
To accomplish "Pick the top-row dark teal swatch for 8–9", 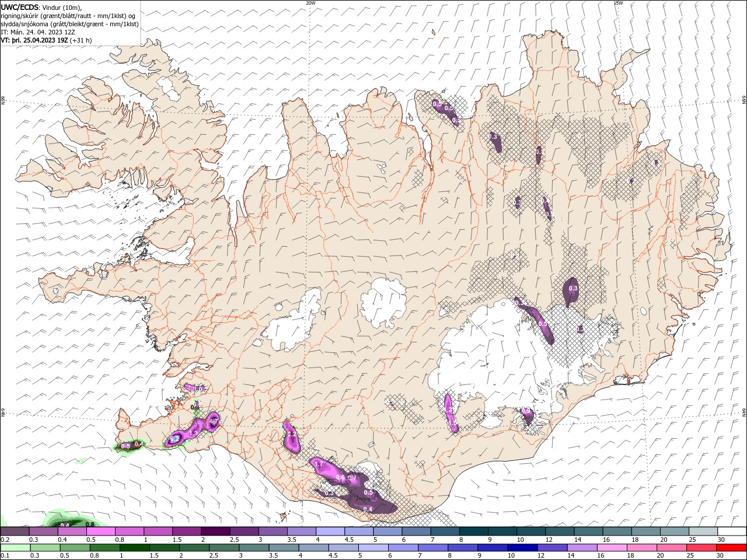I will 474,531.
